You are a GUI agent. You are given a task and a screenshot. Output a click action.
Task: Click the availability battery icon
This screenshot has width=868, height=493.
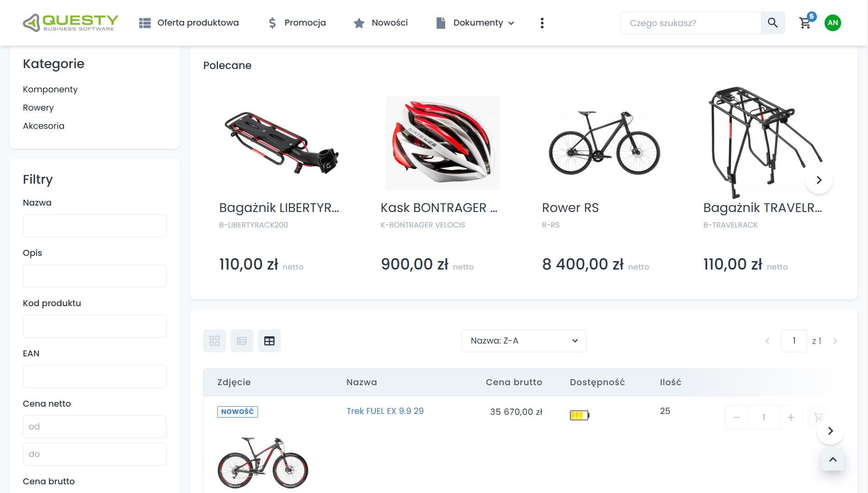[579, 415]
